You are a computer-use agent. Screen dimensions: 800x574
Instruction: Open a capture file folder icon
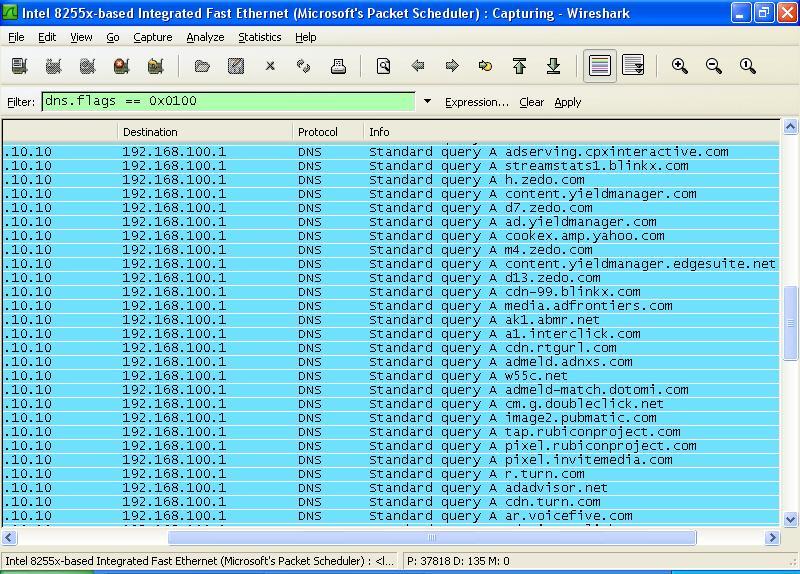pos(202,66)
